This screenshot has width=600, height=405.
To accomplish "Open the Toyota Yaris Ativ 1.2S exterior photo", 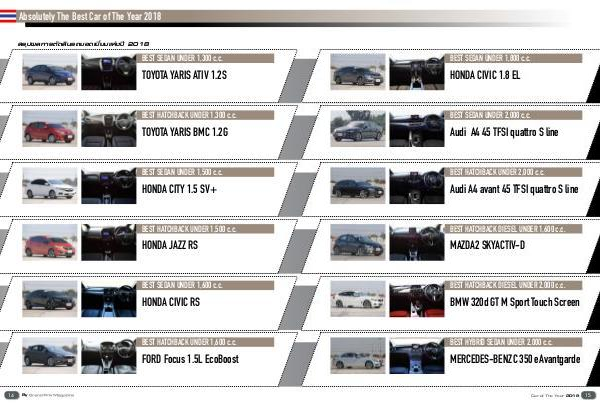I will (50, 74).
